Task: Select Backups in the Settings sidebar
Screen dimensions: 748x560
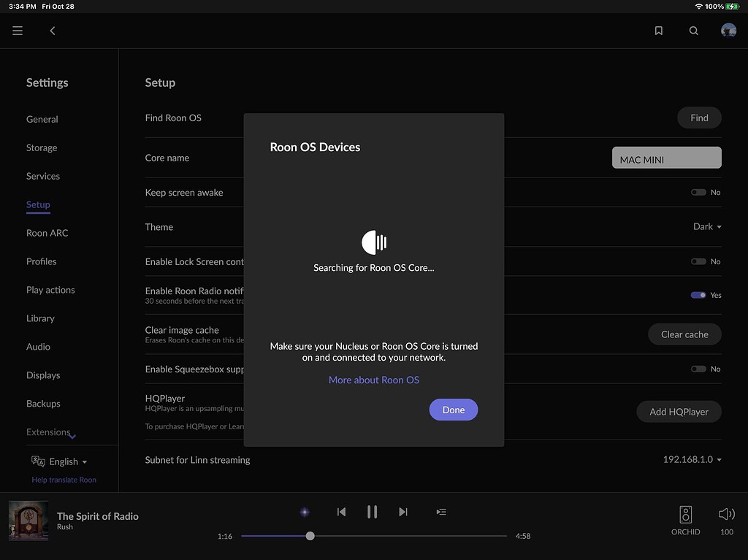Action: click(42, 403)
